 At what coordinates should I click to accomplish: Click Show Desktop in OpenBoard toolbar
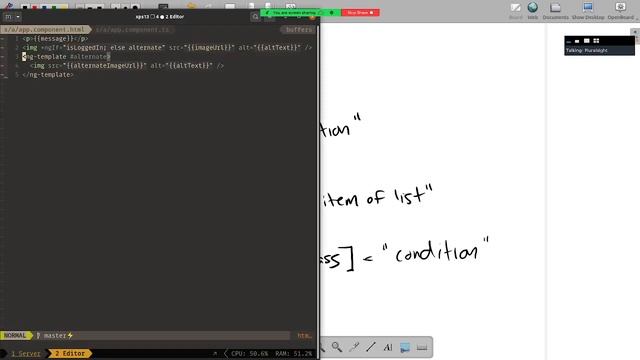pos(588,11)
